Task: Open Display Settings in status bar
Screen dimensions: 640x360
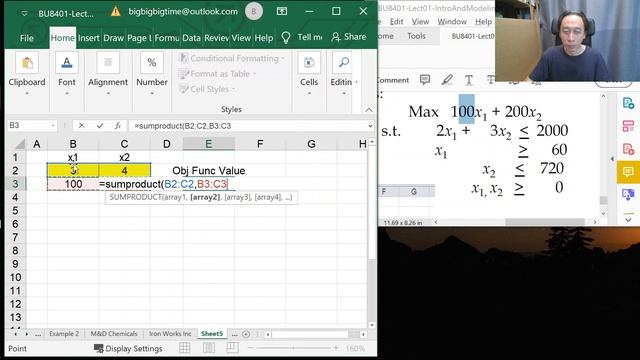Action: (128, 348)
